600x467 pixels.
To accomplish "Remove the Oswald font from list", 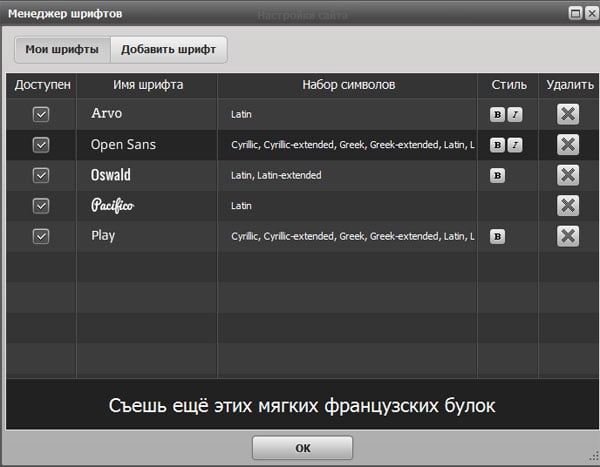I will pyautogui.click(x=567, y=175).
